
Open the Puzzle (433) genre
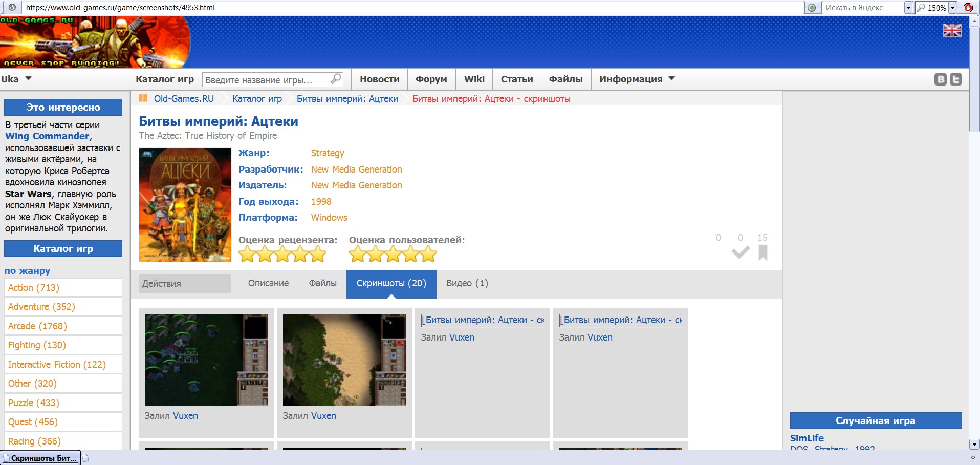click(63, 403)
